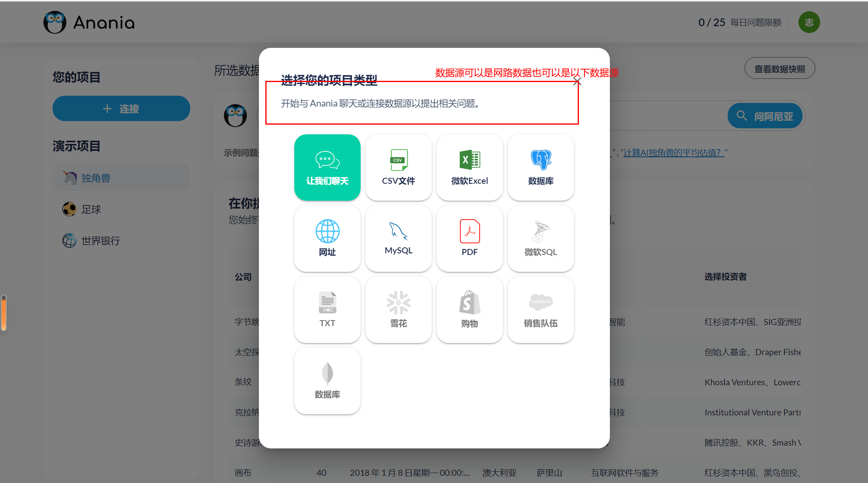This screenshot has width=868, height=483.
Task: Click 查看数据快照 button
Action: (779, 69)
